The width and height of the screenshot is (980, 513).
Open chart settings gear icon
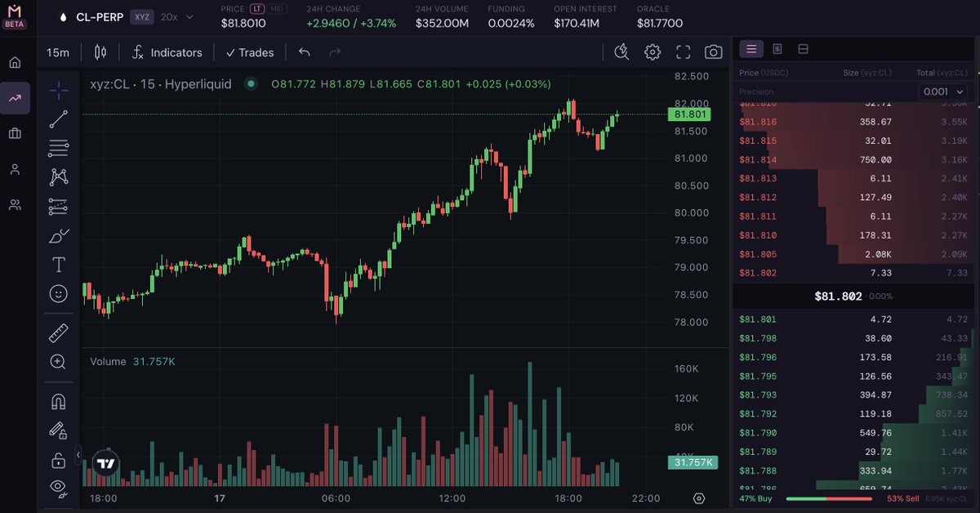[x=652, y=52]
